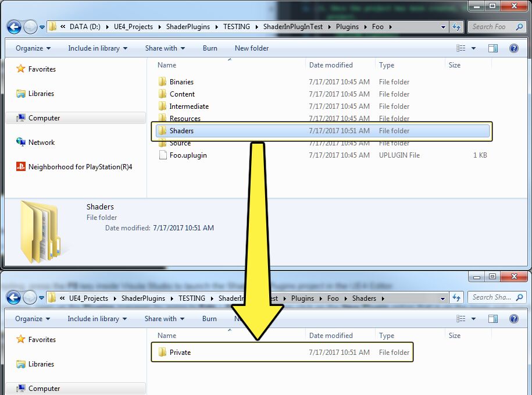Open Include in library dropdown in top window
The image size is (532, 395).
tap(97, 48)
